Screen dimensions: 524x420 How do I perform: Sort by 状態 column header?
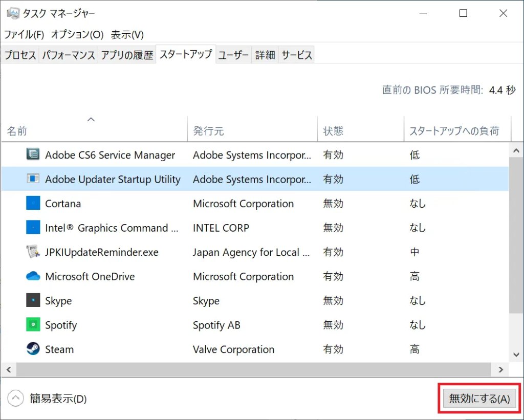point(333,131)
